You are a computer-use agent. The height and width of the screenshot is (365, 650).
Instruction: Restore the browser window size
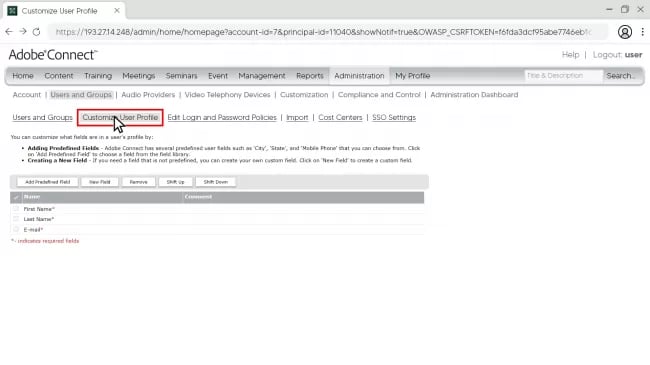pyautogui.click(x=625, y=9)
